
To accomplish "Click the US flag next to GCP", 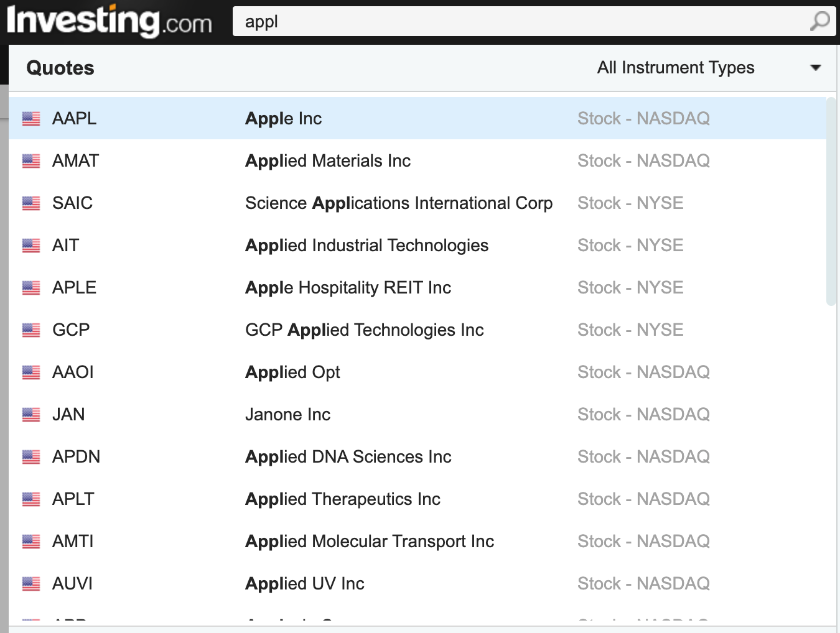I will coord(31,330).
